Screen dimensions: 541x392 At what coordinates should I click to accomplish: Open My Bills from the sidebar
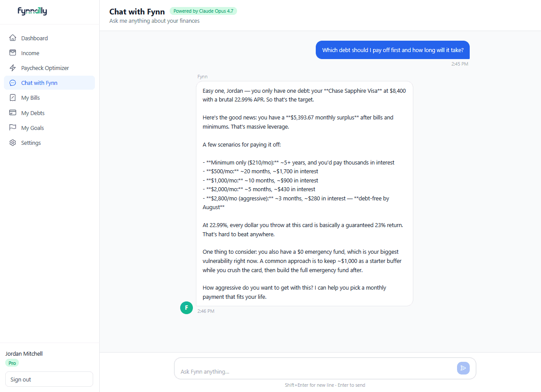pos(13,97)
